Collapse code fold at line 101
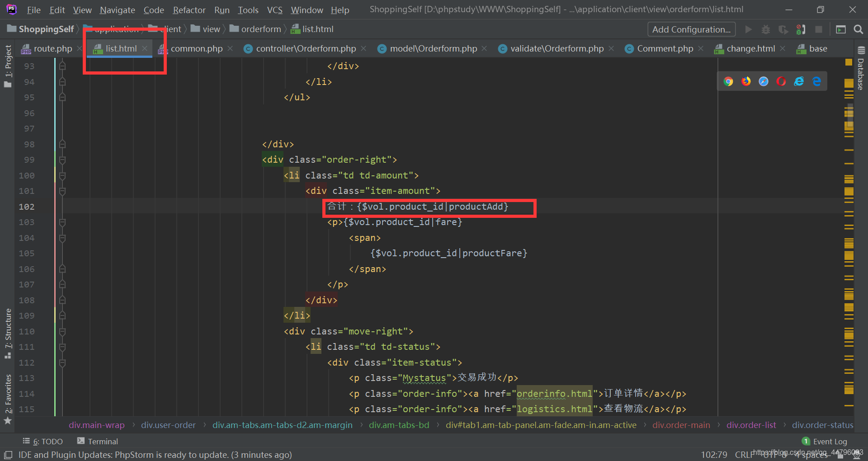 62,191
